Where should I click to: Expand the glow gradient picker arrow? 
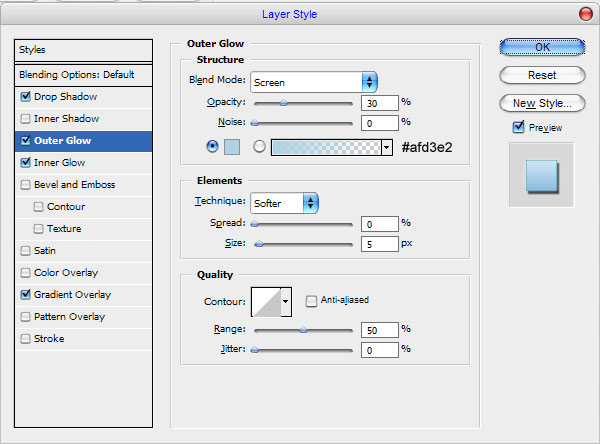[x=387, y=147]
